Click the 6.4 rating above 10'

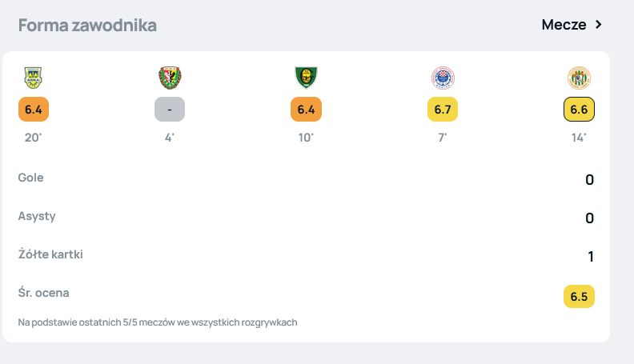(306, 109)
